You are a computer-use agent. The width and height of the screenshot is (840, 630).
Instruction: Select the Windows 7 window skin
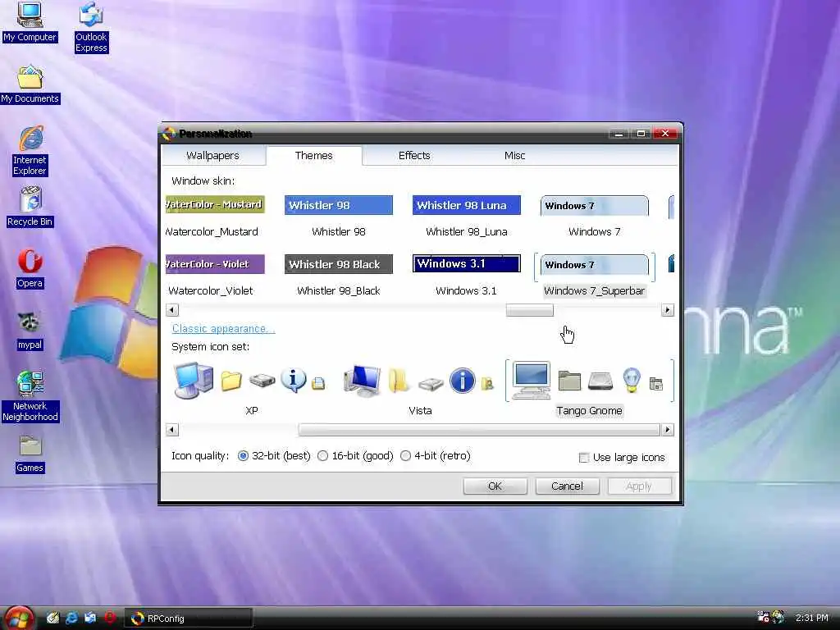coord(595,217)
